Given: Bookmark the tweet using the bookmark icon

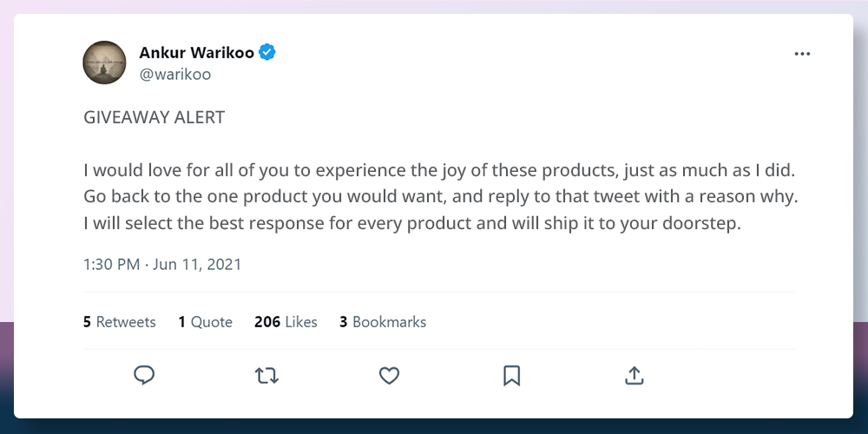Looking at the screenshot, I should 511,375.
